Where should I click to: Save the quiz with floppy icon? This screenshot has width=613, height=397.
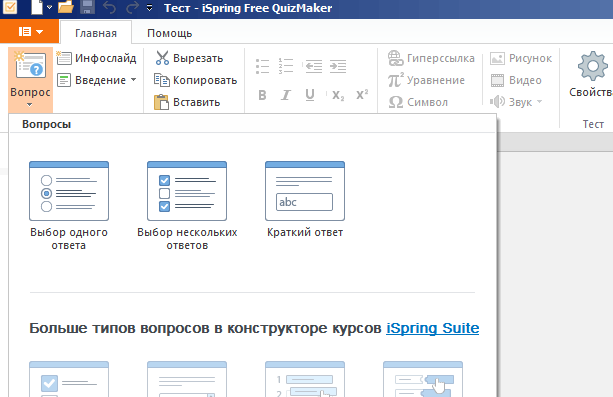tap(87, 7)
